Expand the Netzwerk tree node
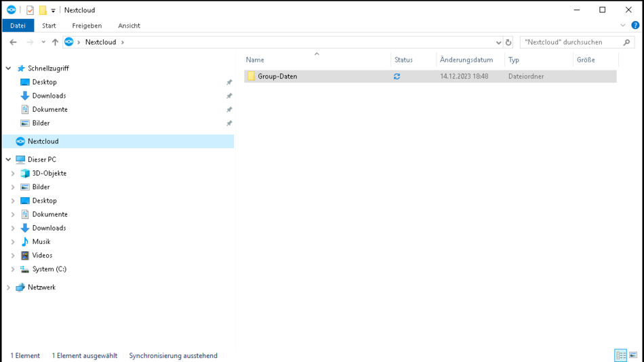The width and height of the screenshot is (644, 362). pyautogui.click(x=8, y=287)
